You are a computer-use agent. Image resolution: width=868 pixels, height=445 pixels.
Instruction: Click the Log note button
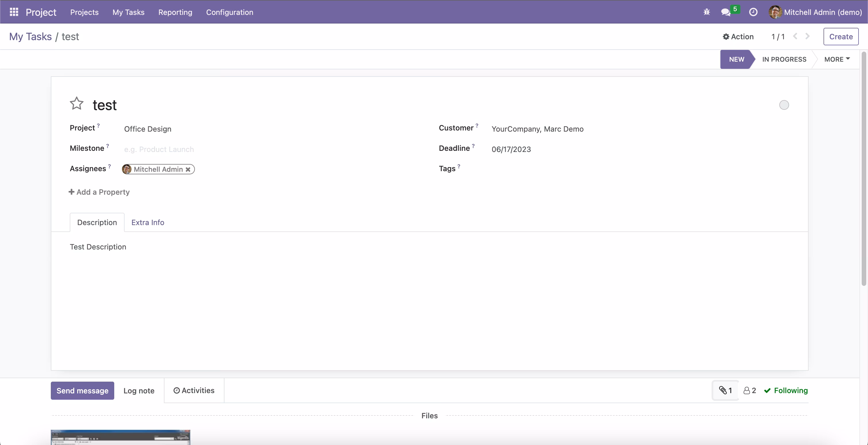[x=139, y=391]
